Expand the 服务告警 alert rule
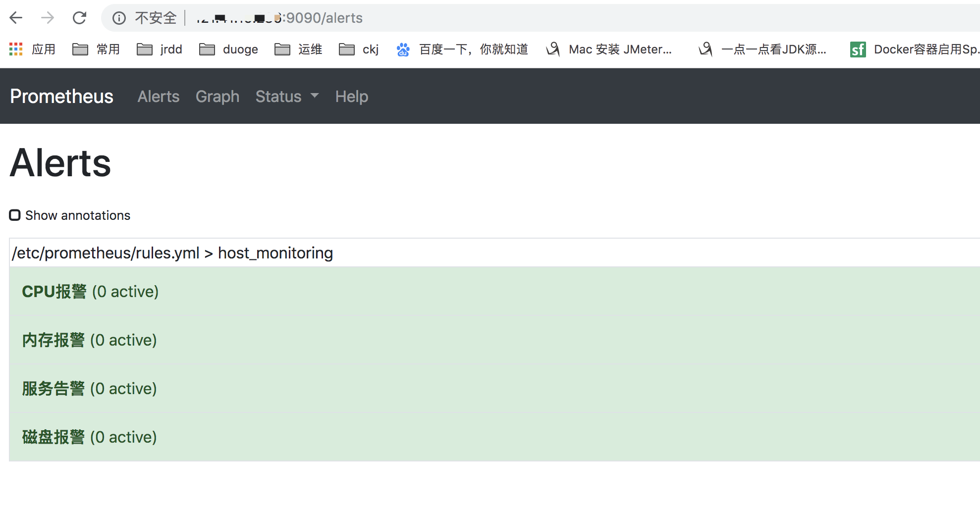Image resolution: width=980 pixels, height=508 pixels. [53, 388]
